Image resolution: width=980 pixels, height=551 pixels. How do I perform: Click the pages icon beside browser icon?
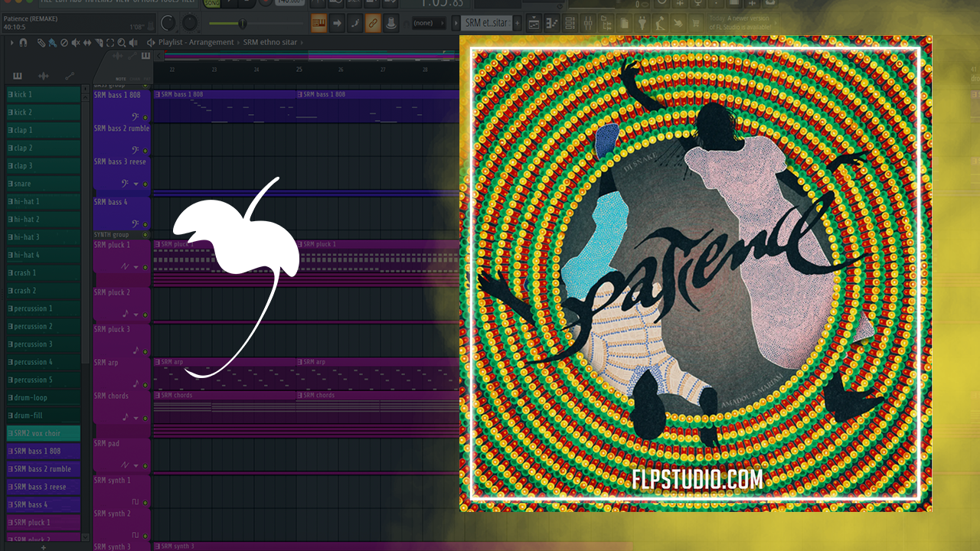click(x=624, y=23)
